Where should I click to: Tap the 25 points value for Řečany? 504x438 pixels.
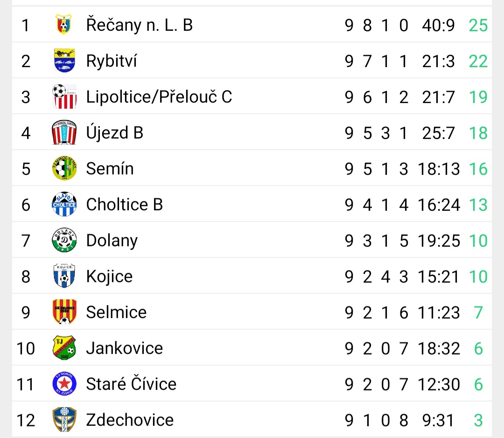point(478,25)
